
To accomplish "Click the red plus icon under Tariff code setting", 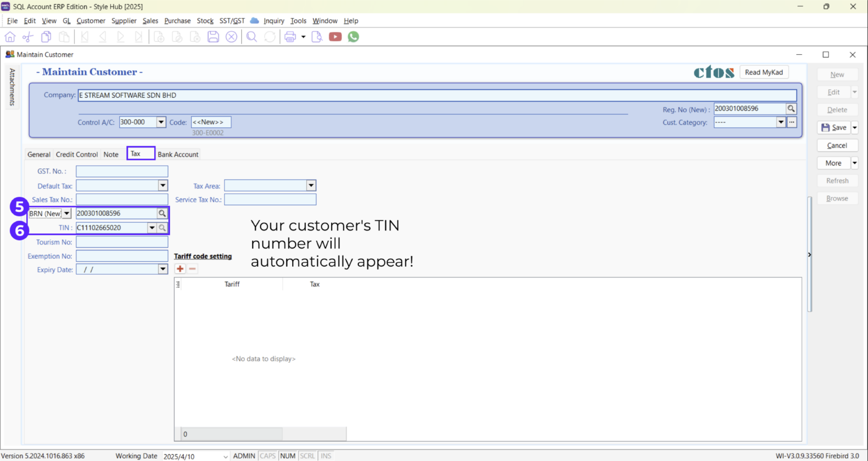I will point(180,268).
